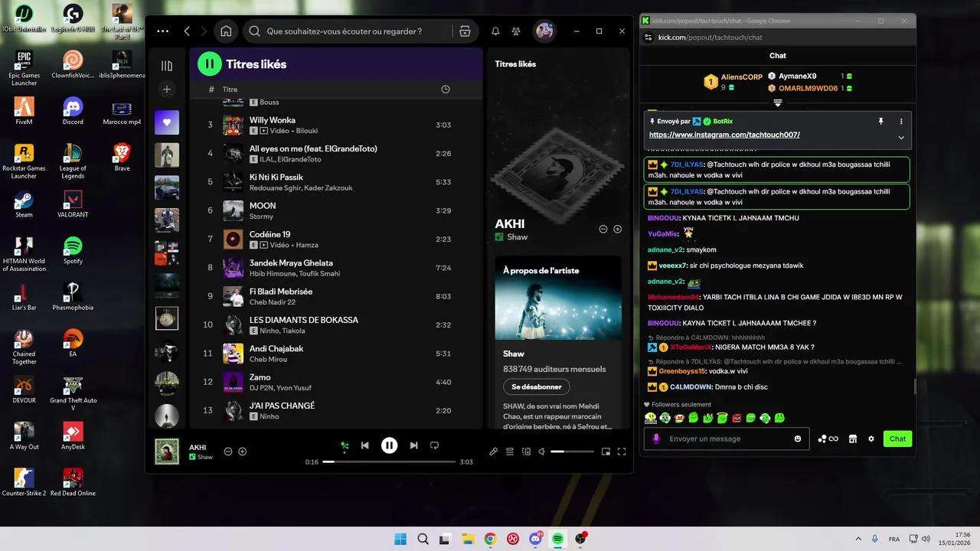Click AKHI title in now playing panel
980x551 pixels.
coord(510,223)
